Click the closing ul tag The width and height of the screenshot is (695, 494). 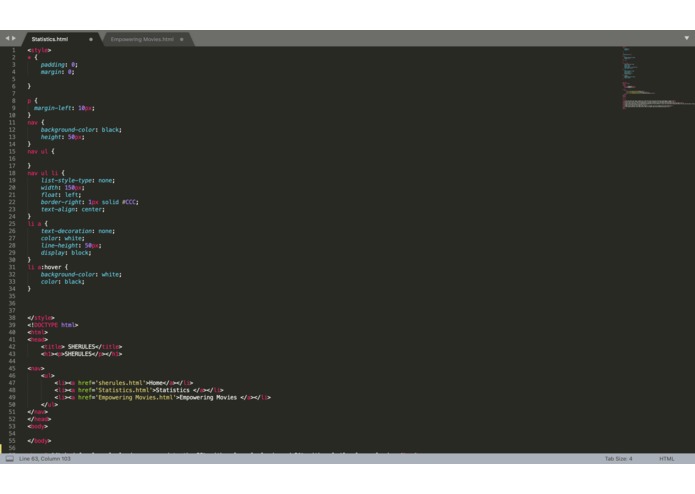49,405
